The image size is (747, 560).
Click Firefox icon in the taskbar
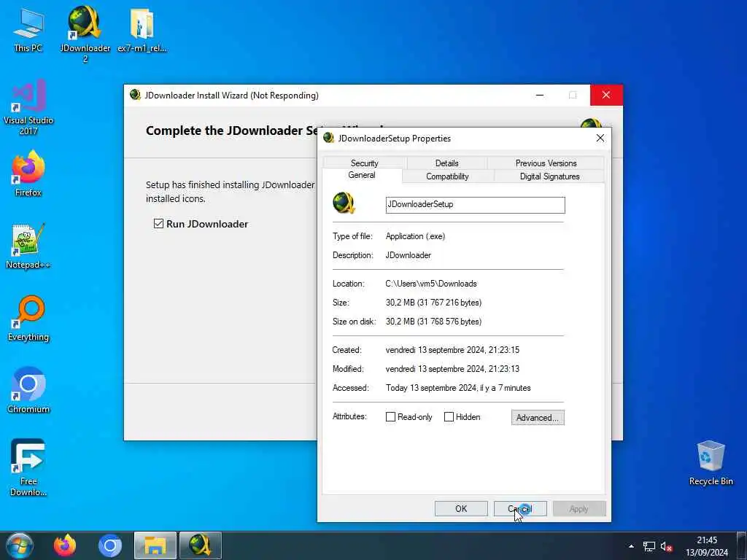click(65, 545)
